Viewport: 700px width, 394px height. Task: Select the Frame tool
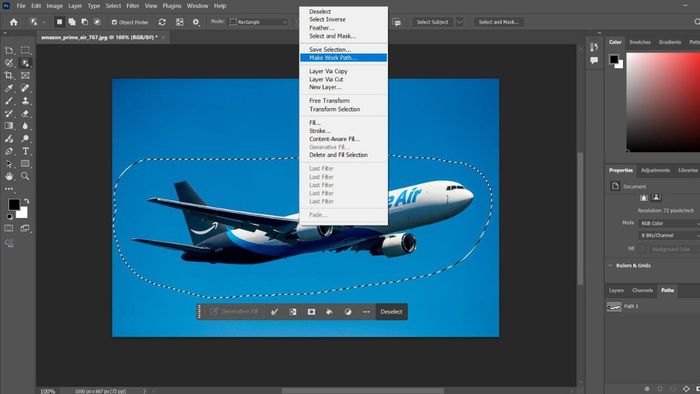pos(25,75)
